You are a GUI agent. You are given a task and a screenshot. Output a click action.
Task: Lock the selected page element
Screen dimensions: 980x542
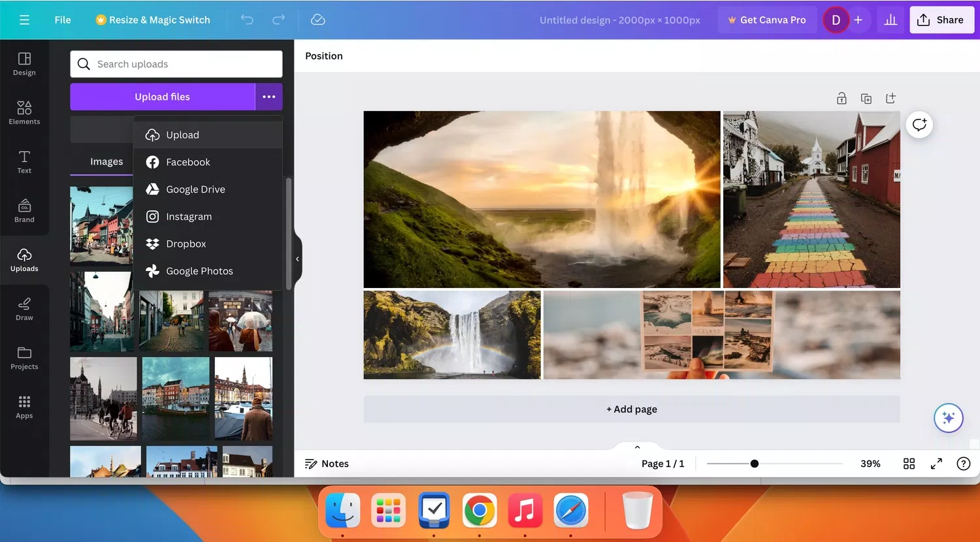[841, 98]
